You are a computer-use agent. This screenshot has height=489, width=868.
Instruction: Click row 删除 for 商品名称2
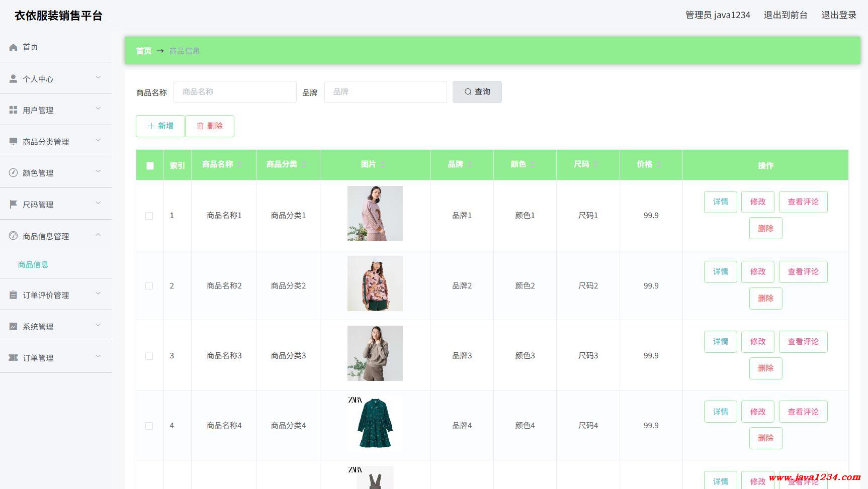tap(766, 299)
